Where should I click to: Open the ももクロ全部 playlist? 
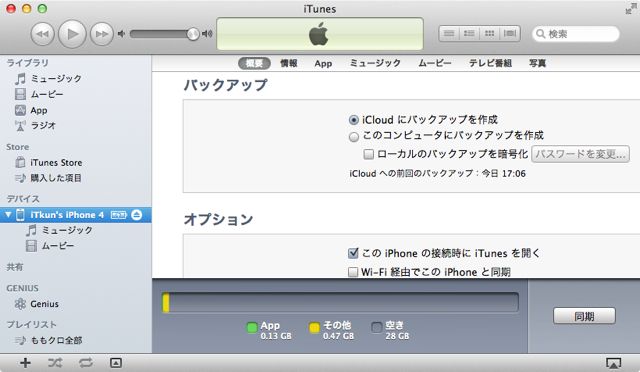48,340
